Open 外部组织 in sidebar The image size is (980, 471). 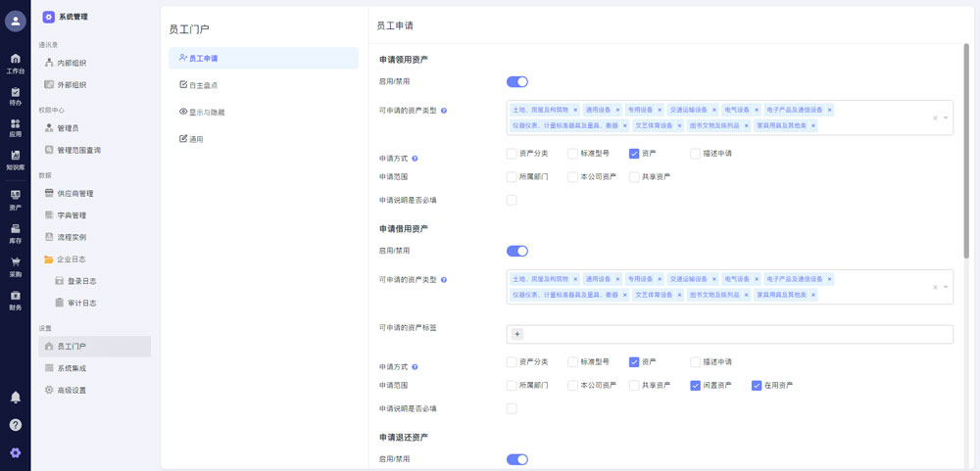(x=94, y=85)
